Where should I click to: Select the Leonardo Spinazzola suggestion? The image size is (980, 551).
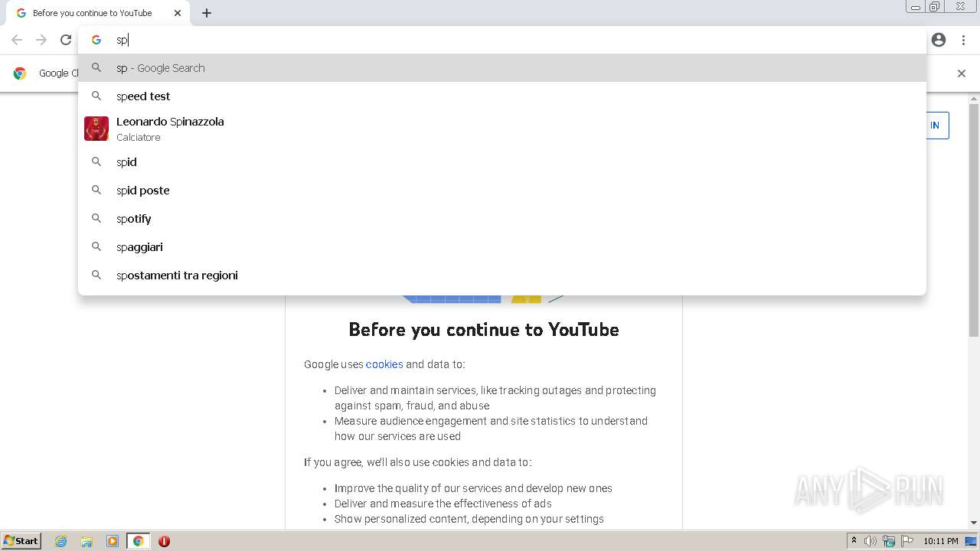coord(502,129)
